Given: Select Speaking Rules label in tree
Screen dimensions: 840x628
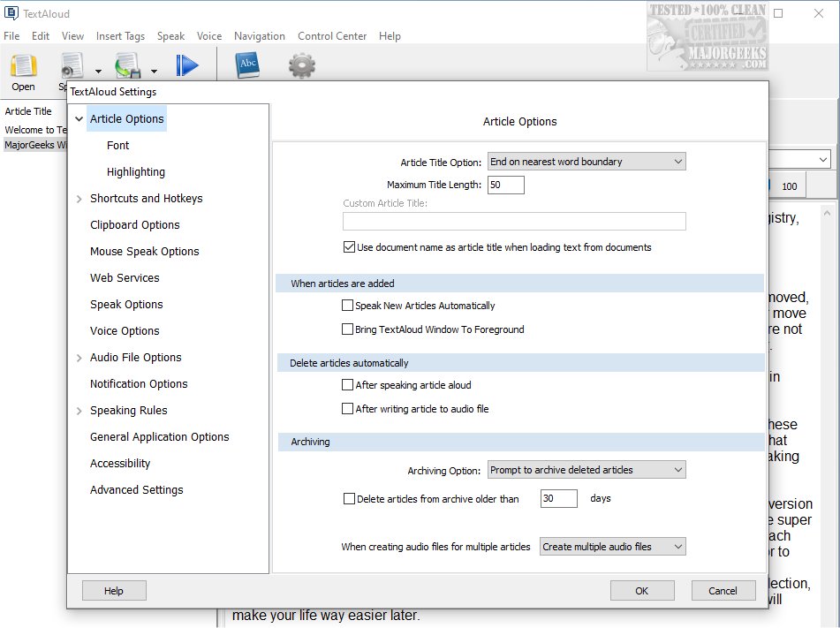Looking at the screenshot, I should [x=129, y=411].
